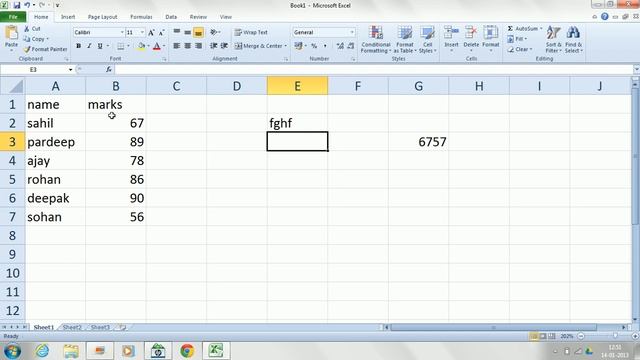Toggle Wrap Text
The width and height of the screenshot is (640, 360).
(251, 32)
